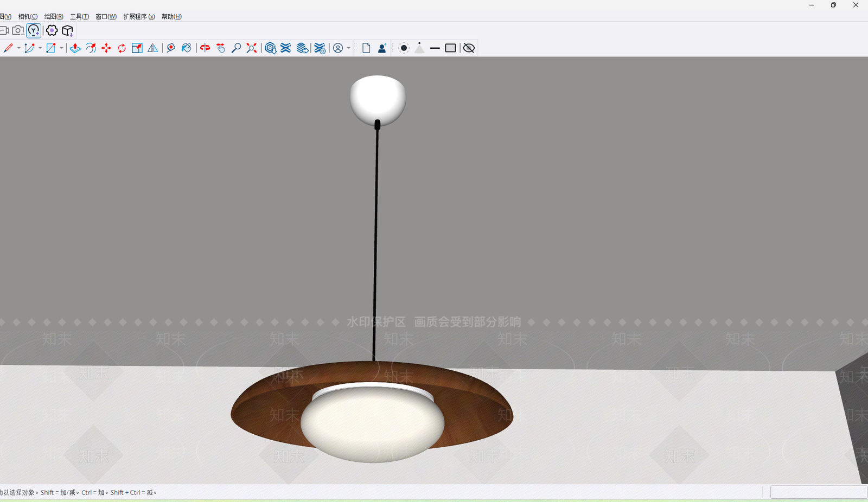Click the Zoom Extents tool

click(x=252, y=48)
